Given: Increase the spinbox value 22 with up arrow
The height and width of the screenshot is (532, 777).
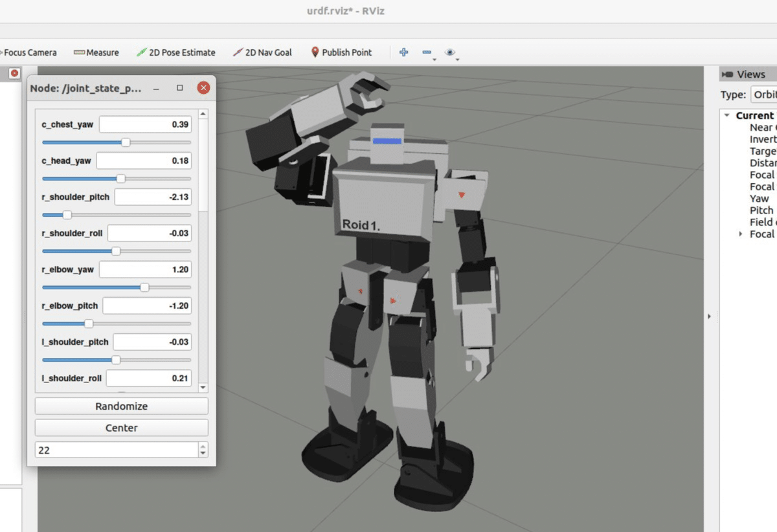Looking at the screenshot, I should [x=203, y=446].
